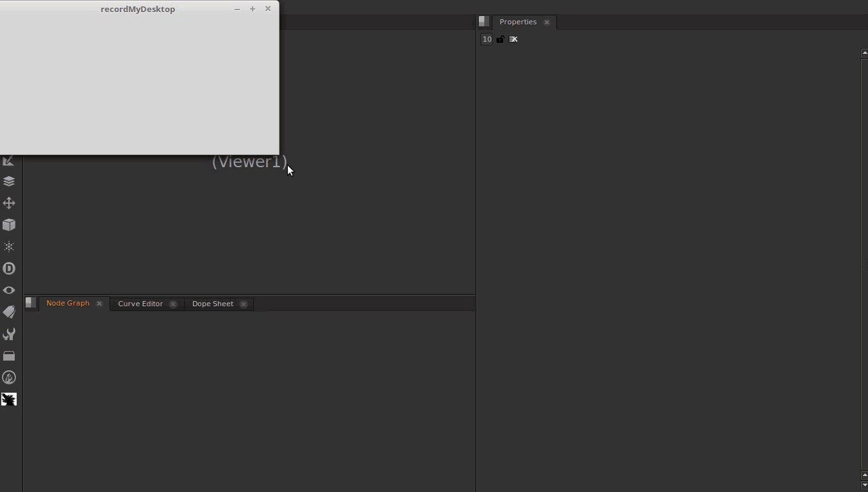This screenshot has height=492, width=868.
Task: Open the Particles nodes menu icon
Action: coord(9,247)
